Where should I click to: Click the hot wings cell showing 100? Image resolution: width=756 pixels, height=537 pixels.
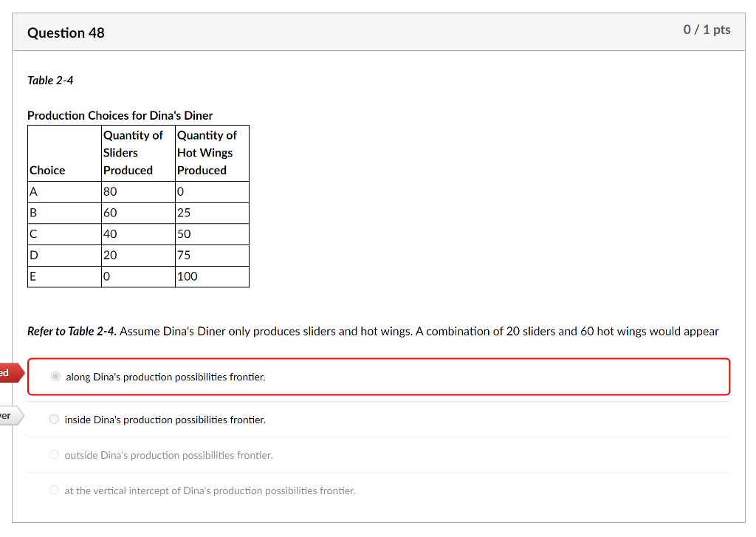212,276
